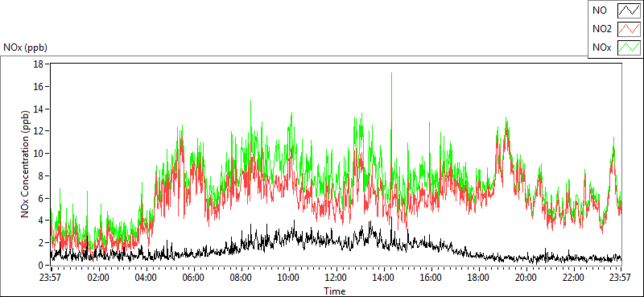Click the 2 value on y-axis

click(x=42, y=243)
